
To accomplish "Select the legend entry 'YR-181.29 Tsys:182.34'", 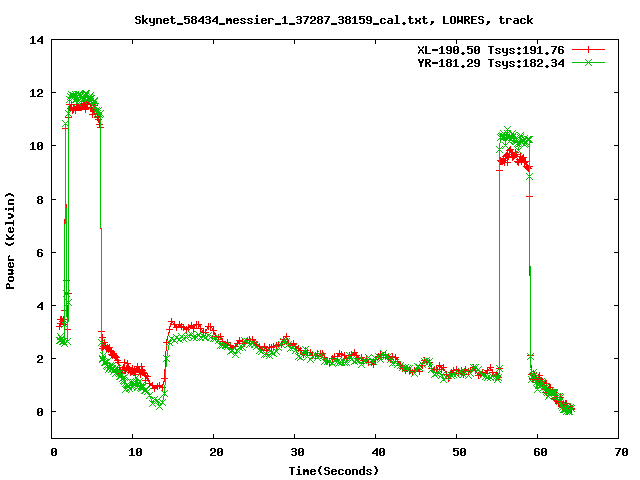I will tap(491, 63).
